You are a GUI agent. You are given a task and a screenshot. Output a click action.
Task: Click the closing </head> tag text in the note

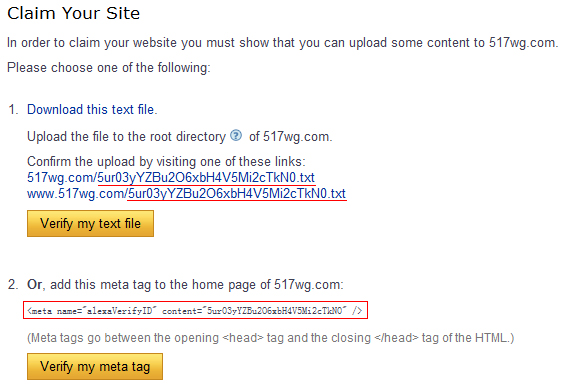click(396, 338)
